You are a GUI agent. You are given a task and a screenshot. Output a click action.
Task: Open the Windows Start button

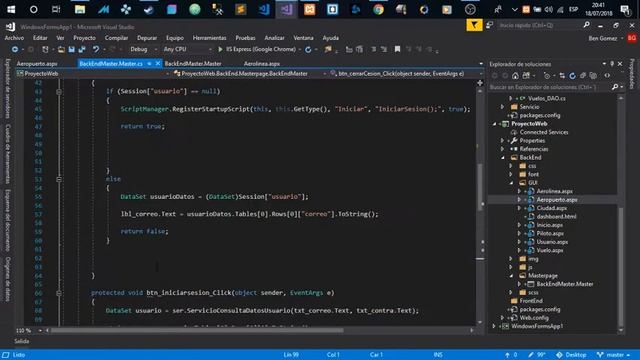click(x=11, y=9)
